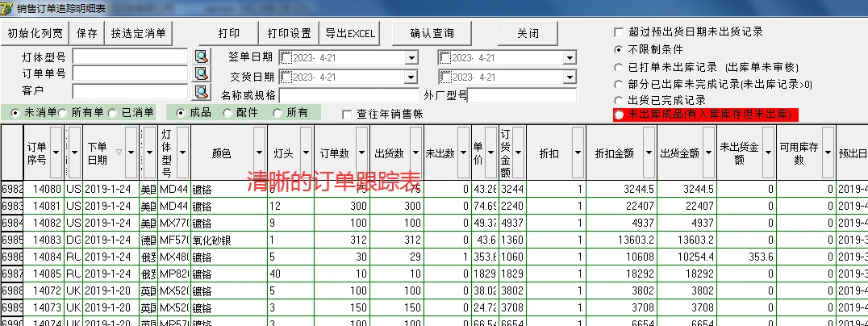Open 灯体型号 column filter dropdown

point(182,153)
